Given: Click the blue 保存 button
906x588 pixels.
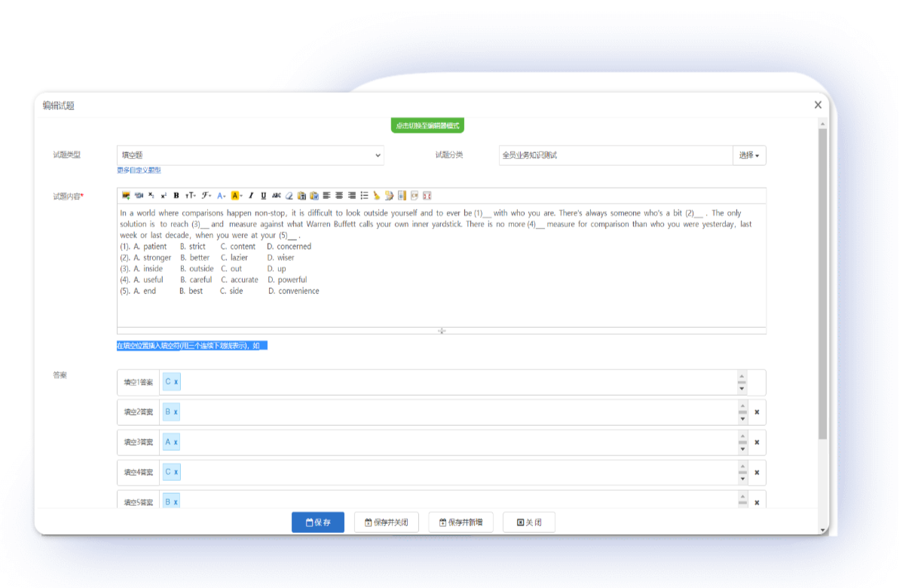Looking at the screenshot, I should (x=318, y=522).
